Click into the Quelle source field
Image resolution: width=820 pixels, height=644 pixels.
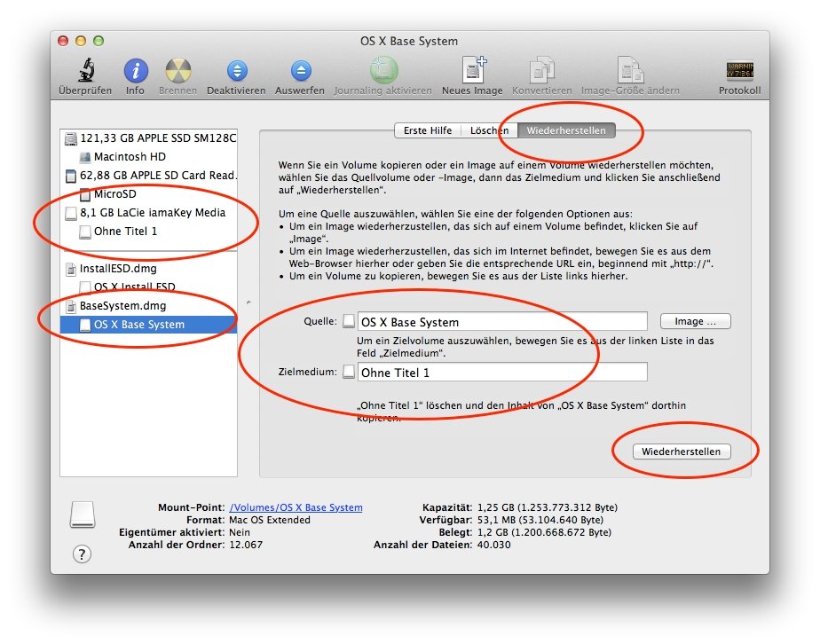tap(502, 321)
